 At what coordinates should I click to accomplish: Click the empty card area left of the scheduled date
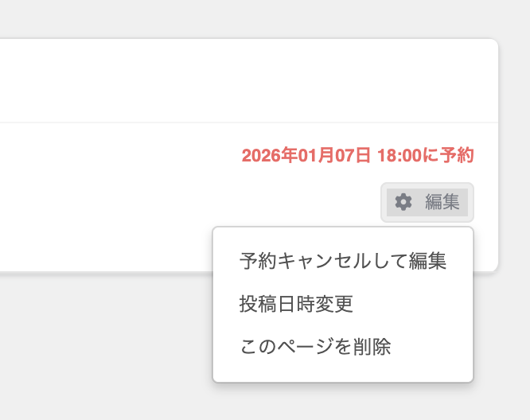(119, 183)
